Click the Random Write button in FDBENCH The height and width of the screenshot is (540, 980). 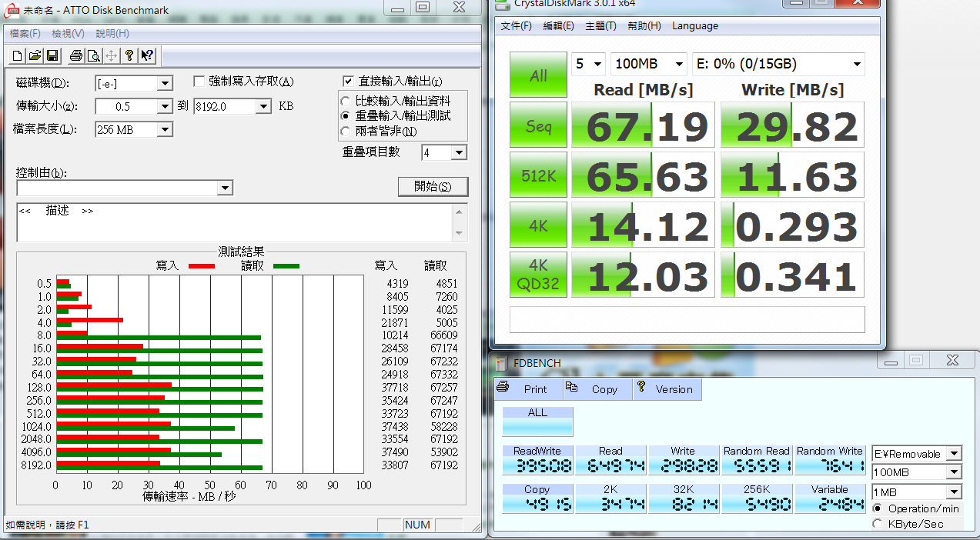point(829,460)
